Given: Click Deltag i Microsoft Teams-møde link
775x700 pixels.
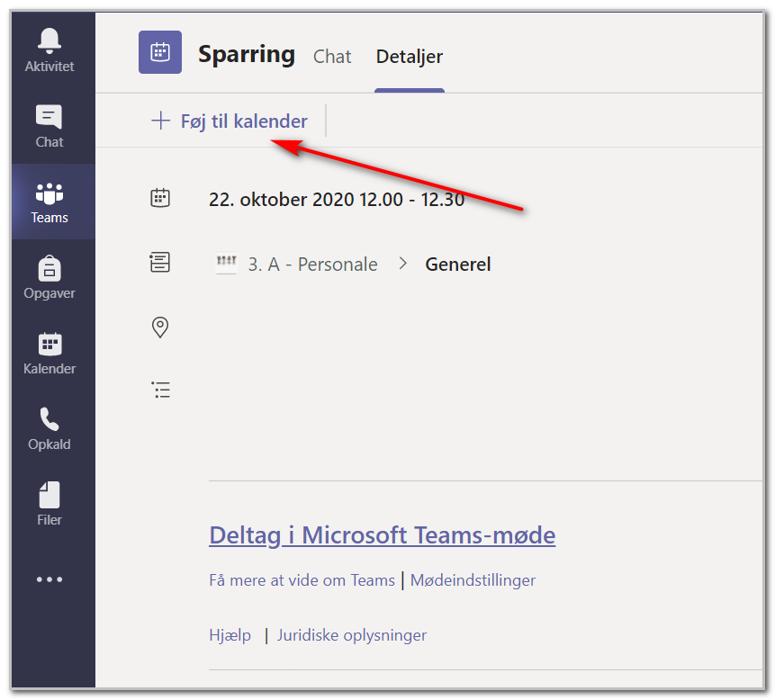Looking at the screenshot, I should [x=382, y=535].
